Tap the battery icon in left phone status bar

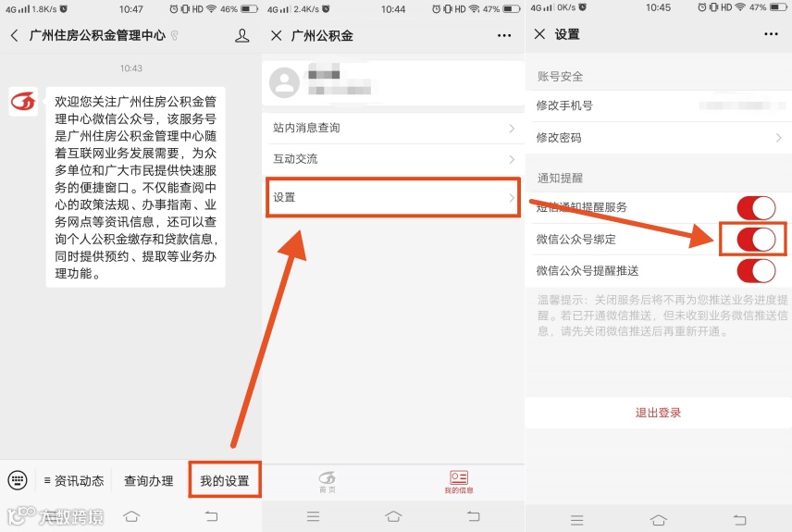[250, 8]
